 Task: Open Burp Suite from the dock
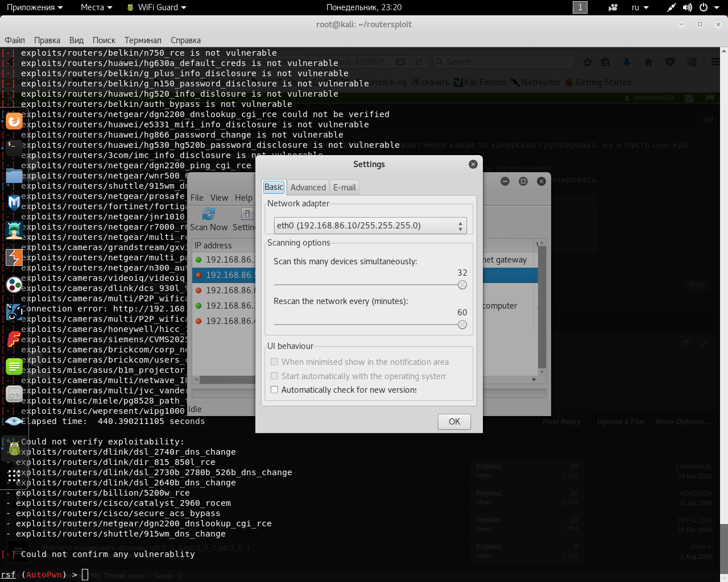14,257
